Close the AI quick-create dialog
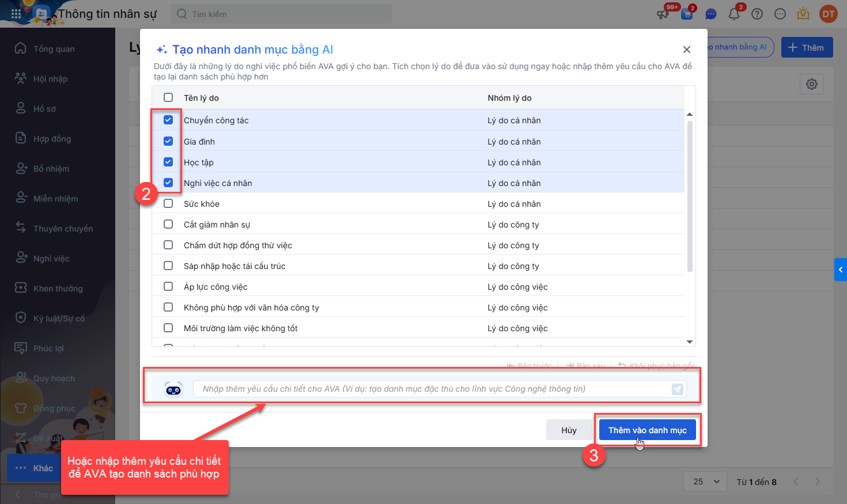 [x=686, y=50]
